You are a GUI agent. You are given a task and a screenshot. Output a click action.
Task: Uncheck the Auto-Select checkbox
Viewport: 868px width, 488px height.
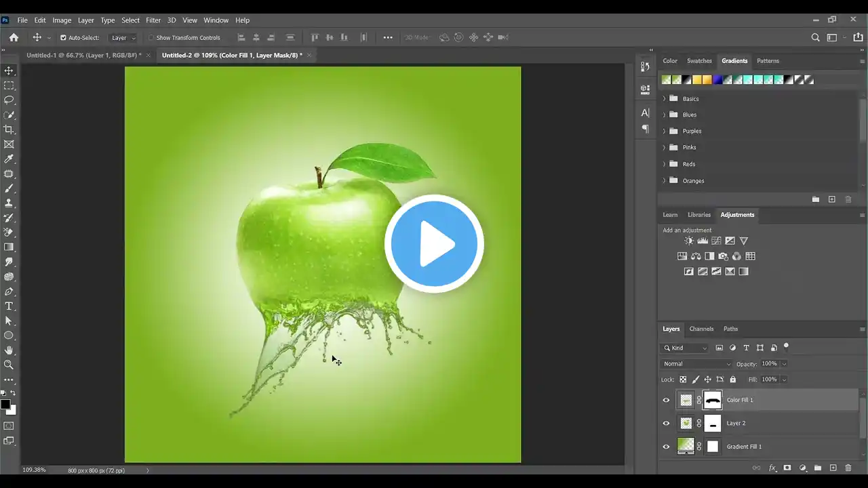[63, 38]
